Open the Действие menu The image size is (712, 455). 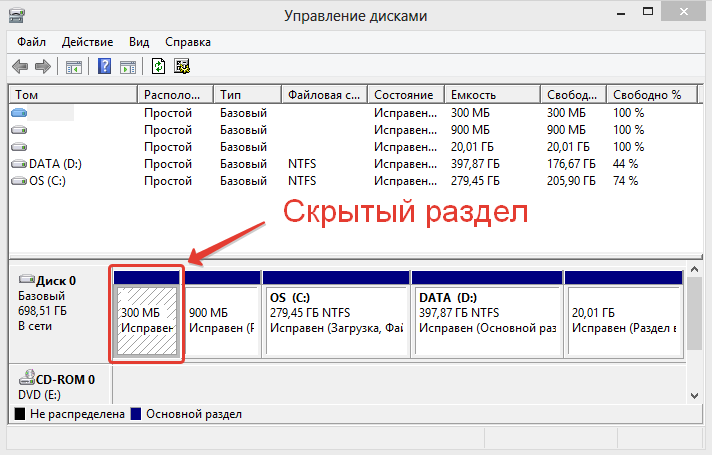pos(87,42)
